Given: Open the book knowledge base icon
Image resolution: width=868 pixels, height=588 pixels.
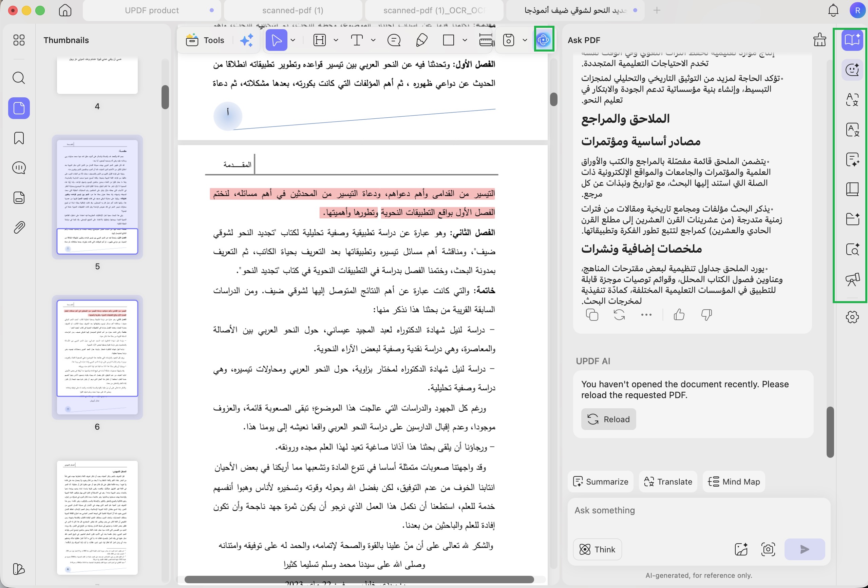Looking at the screenshot, I should (852, 189).
